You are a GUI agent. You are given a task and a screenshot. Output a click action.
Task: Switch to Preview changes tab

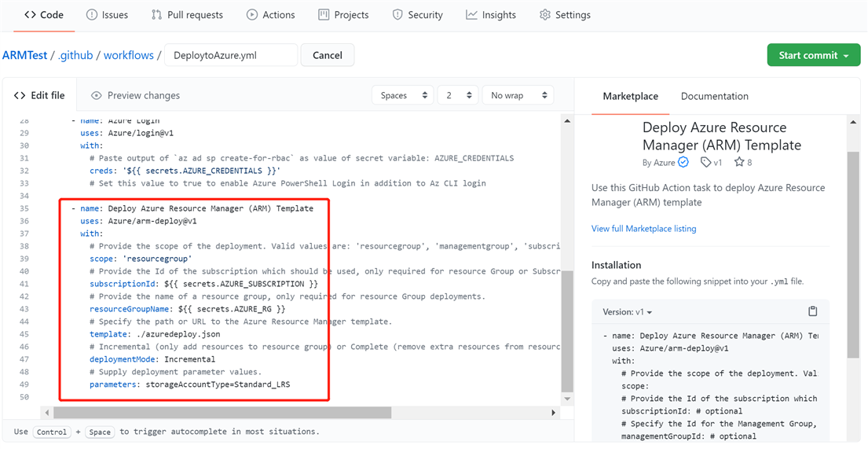point(136,95)
